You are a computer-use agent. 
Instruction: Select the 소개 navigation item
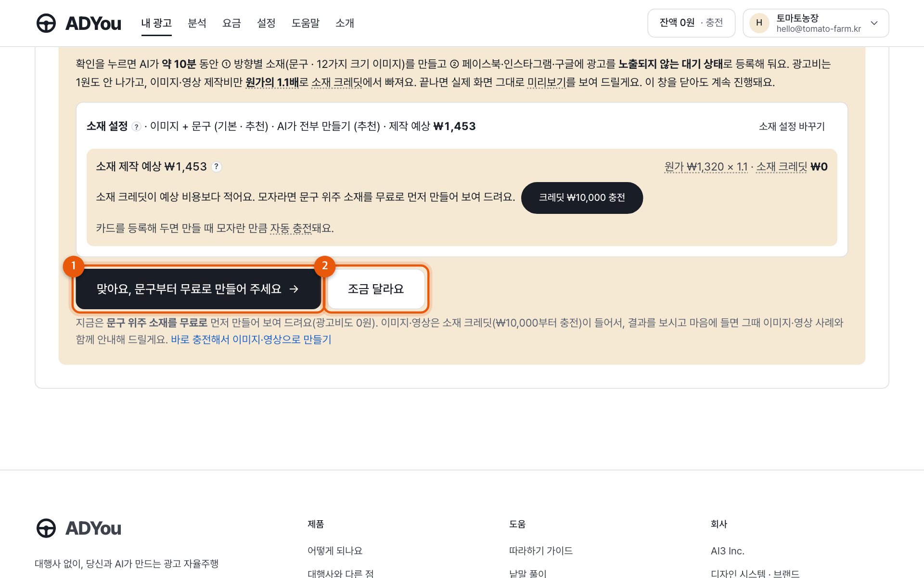pos(345,23)
